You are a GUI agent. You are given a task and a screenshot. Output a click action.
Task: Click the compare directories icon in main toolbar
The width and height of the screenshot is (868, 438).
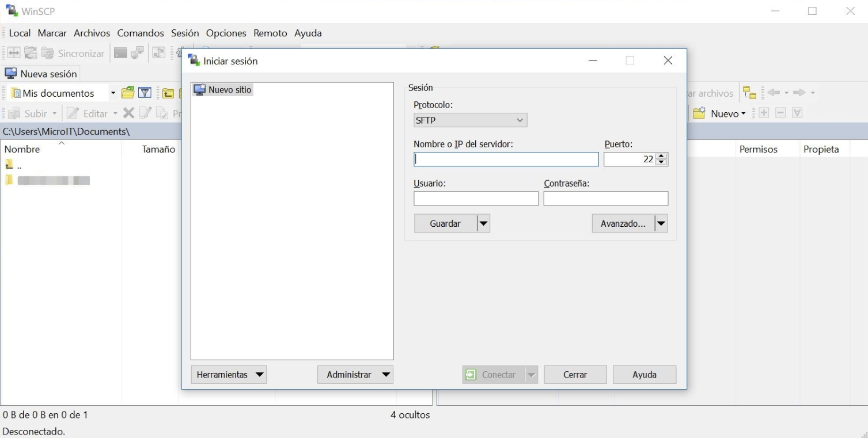coord(13,53)
